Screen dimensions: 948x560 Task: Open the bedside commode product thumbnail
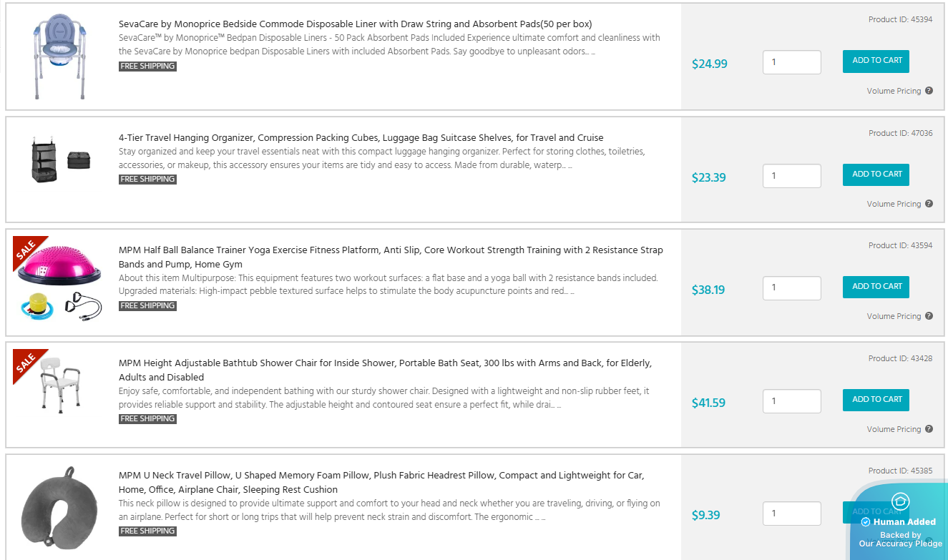pos(59,56)
